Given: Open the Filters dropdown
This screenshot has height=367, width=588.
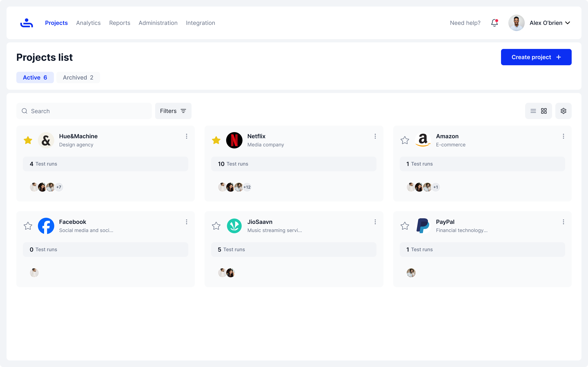Looking at the screenshot, I should pyautogui.click(x=173, y=111).
